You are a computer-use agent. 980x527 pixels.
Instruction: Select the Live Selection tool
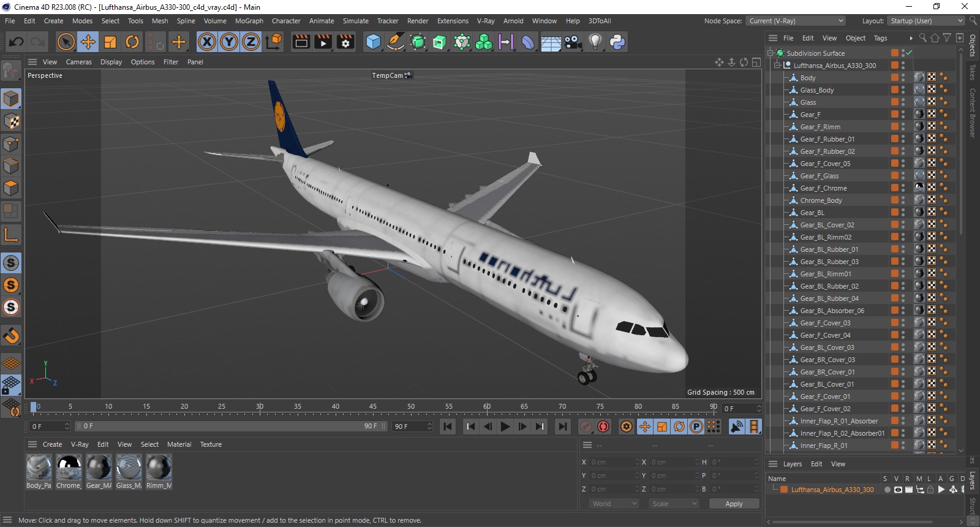pyautogui.click(x=66, y=42)
